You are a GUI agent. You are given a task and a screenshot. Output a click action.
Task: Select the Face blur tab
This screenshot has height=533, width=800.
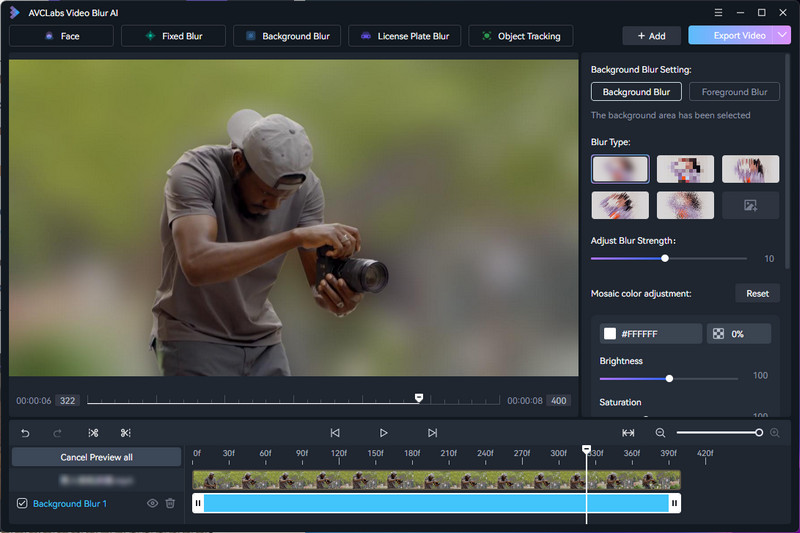click(x=61, y=36)
